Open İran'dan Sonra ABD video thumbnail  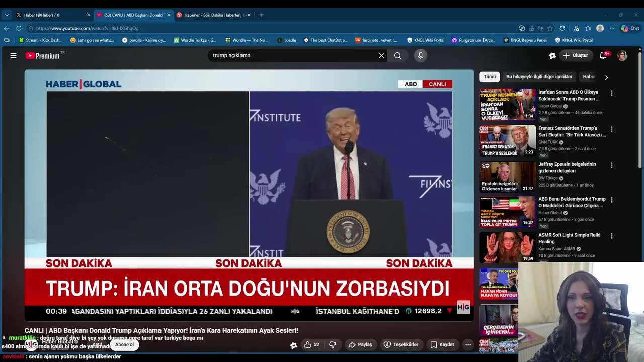(507, 105)
